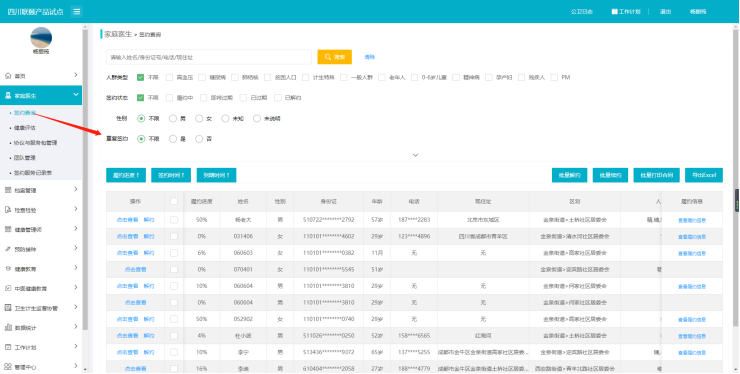This screenshot has height=374, width=740.
Task: Expand the 中医健康教育 sidebar chevron
Action: [x=76, y=288]
